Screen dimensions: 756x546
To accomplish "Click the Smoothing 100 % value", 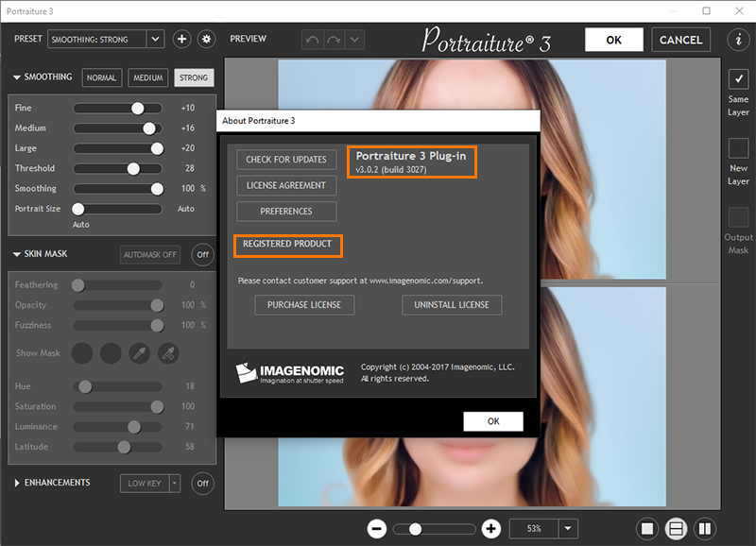I will (x=194, y=188).
